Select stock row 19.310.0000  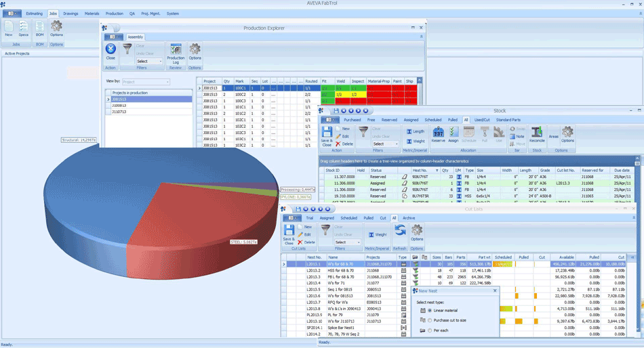pos(478,196)
